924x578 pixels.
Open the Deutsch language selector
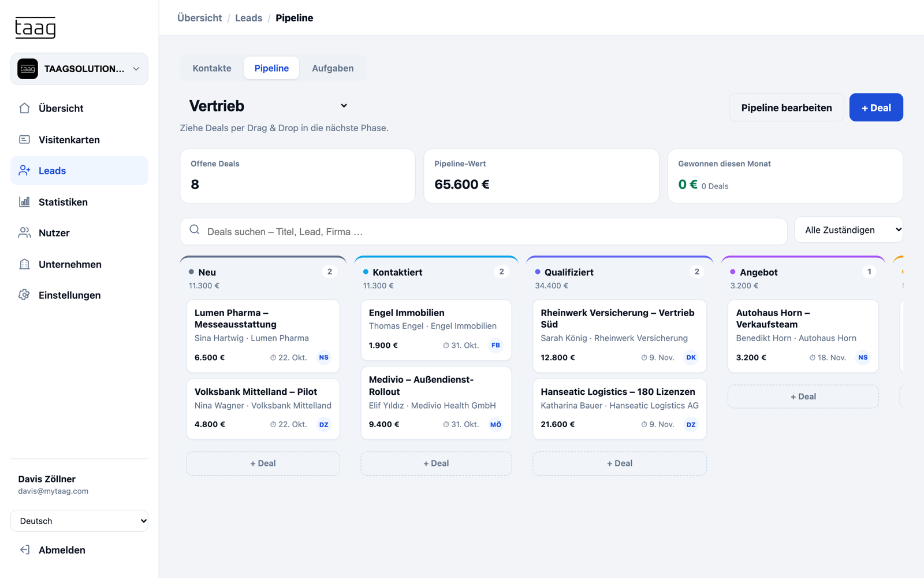[79, 521]
